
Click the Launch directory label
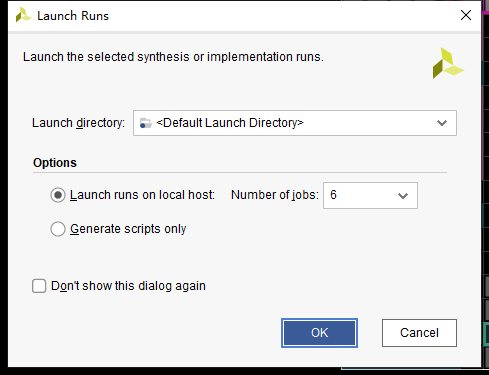pyautogui.click(x=78, y=123)
